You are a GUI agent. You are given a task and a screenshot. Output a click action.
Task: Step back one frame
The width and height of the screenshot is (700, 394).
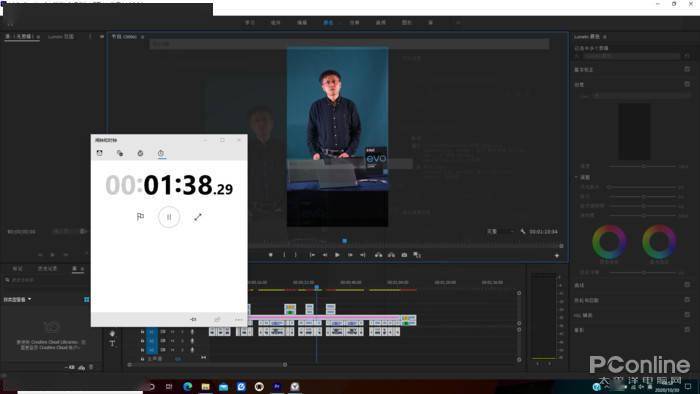(325, 255)
